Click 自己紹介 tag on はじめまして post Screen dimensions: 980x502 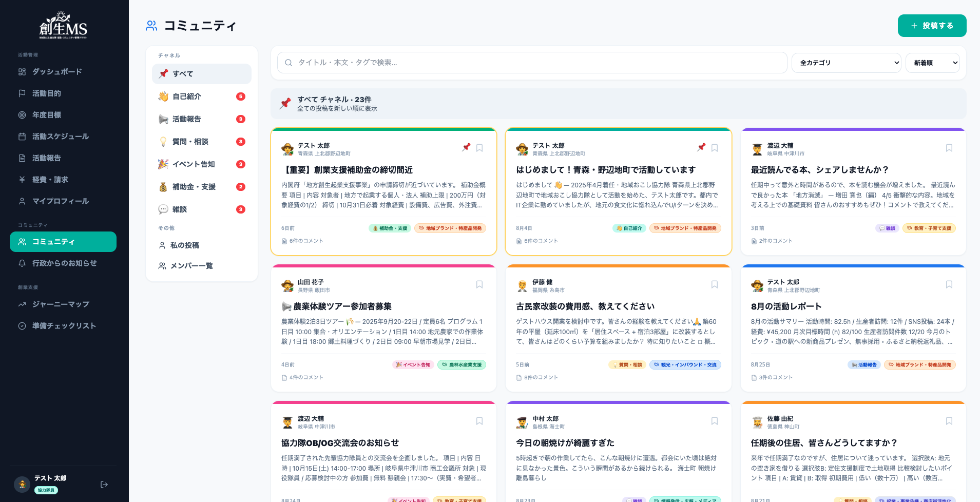pos(629,228)
